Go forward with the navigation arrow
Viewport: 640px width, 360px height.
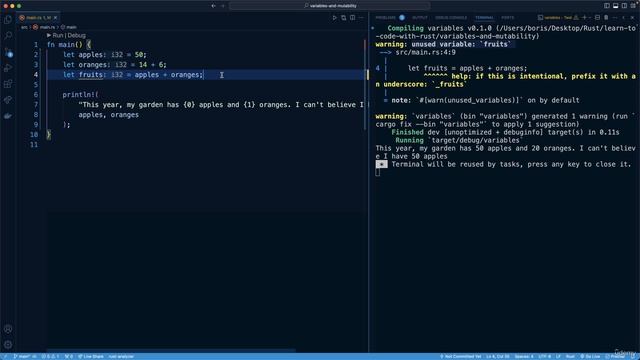pos(223,6)
